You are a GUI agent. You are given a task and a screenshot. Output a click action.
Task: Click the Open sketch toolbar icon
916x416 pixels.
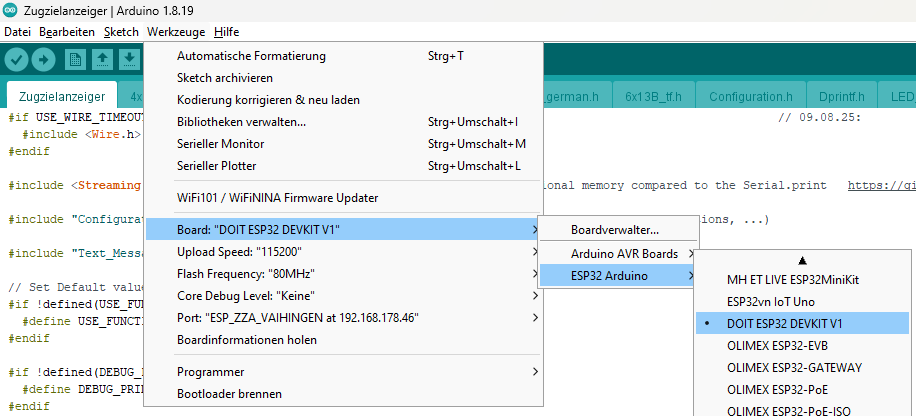102,60
